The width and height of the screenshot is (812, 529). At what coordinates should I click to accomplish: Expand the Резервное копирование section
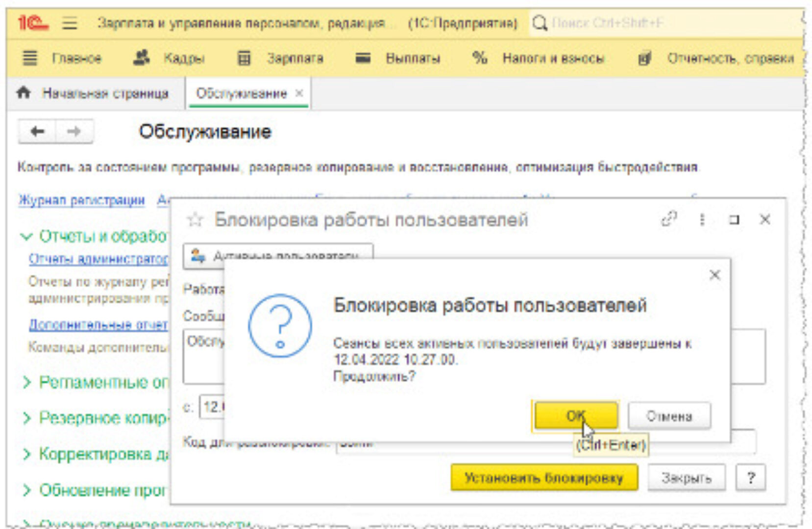click(26, 418)
